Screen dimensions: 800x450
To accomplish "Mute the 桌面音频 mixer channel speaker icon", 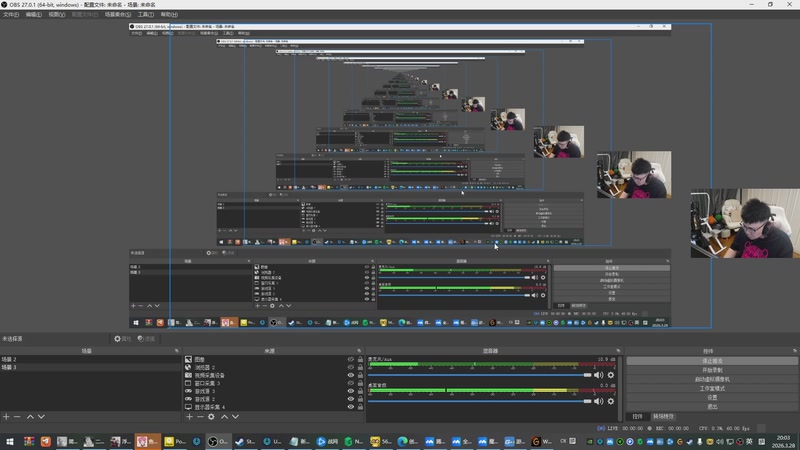I will [x=598, y=402].
